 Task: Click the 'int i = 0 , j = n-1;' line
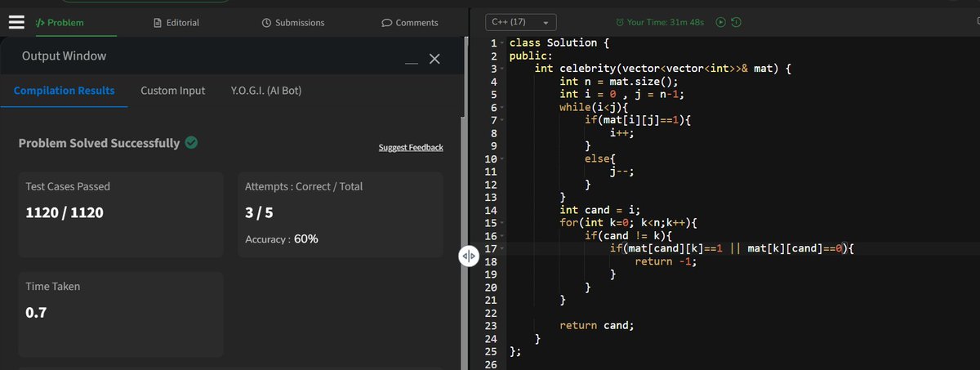(x=622, y=95)
